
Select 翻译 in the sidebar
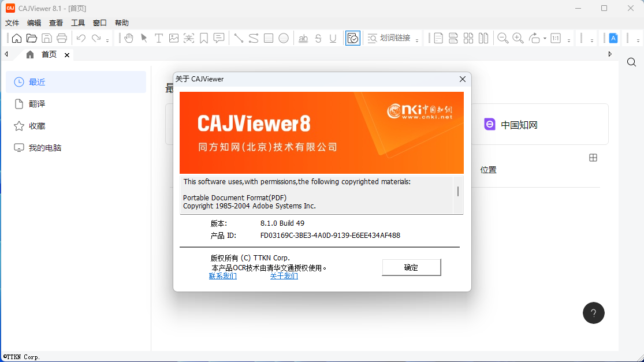click(76, 104)
